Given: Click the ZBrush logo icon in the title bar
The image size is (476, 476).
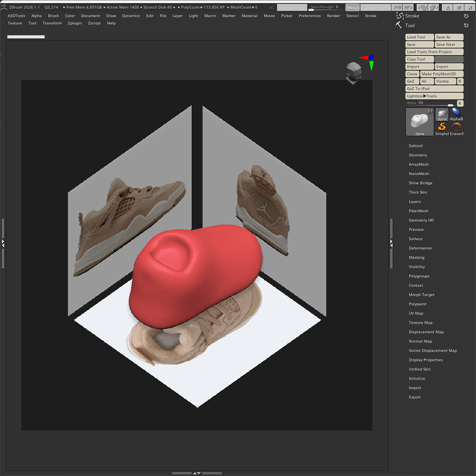Looking at the screenshot, I should 4,7.
